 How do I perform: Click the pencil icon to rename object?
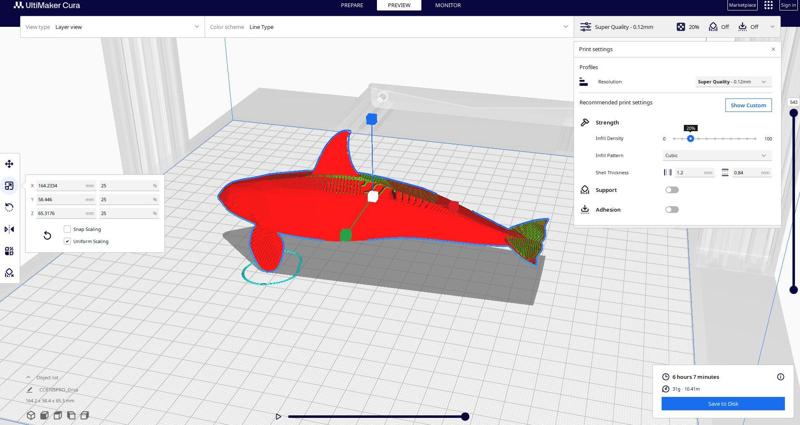30,390
